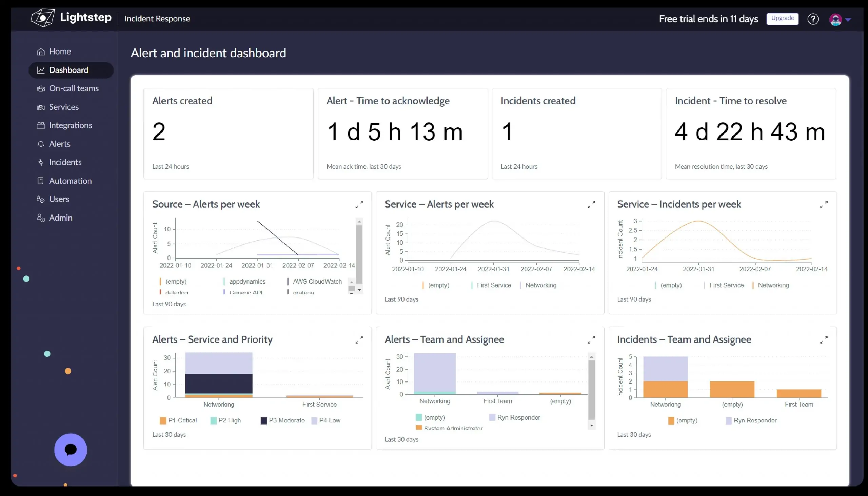Open the Automation sidebar link
The image size is (868, 496).
click(70, 181)
